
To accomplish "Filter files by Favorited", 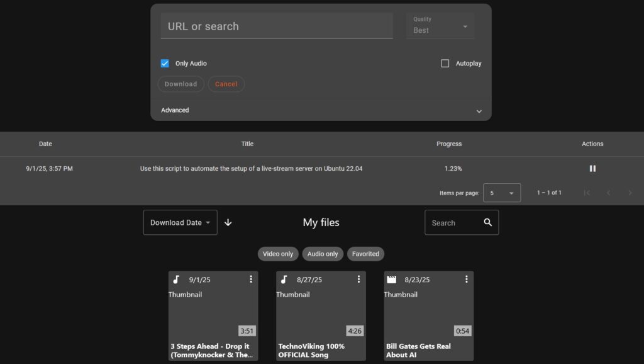I will (365, 254).
